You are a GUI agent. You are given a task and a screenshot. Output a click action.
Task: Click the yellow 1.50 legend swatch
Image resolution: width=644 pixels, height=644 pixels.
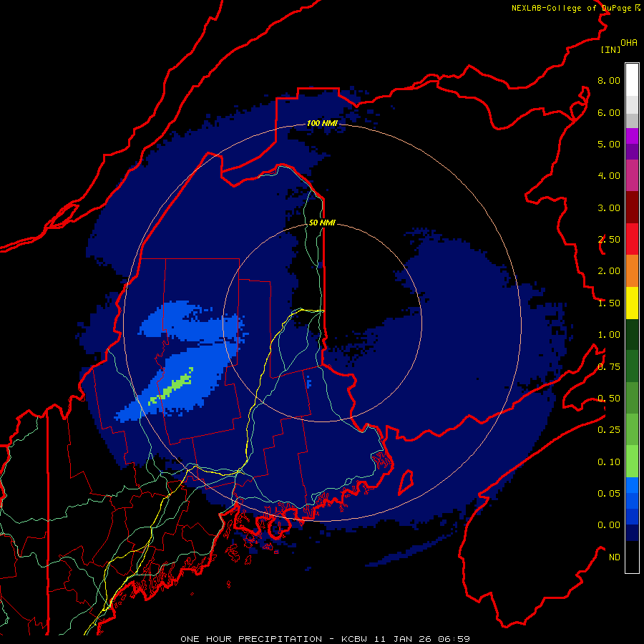(632, 303)
